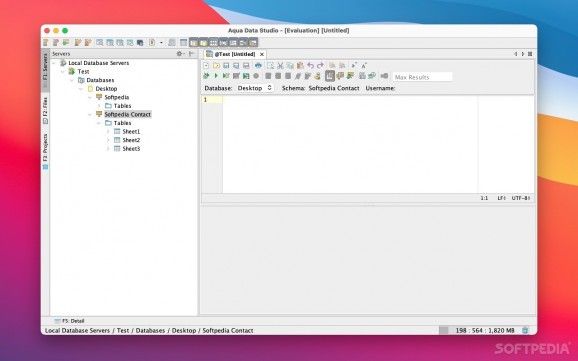This screenshot has width=578, height=361.
Task: Close the @Test [Untitled] tab
Action: [x=262, y=54]
